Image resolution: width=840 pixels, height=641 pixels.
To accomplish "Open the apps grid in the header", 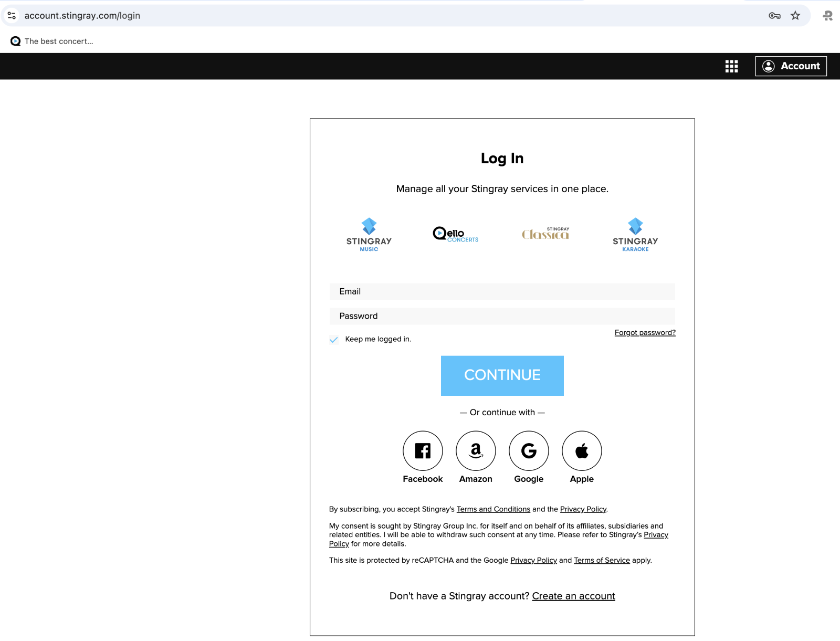I will coord(731,66).
